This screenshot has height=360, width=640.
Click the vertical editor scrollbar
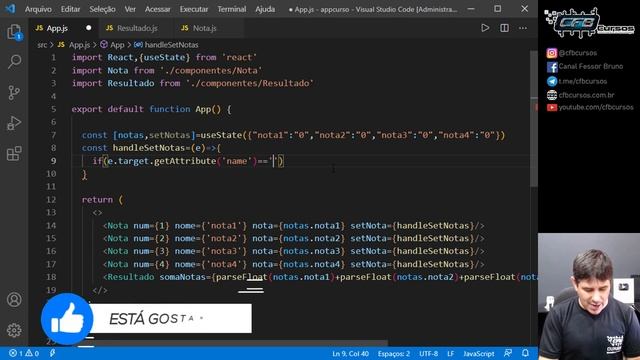click(x=534, y=118)
